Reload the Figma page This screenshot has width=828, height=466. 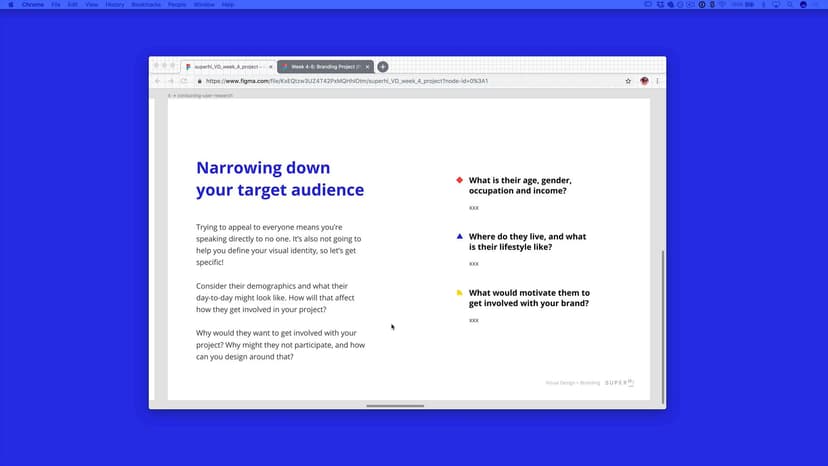pos(184,81)
